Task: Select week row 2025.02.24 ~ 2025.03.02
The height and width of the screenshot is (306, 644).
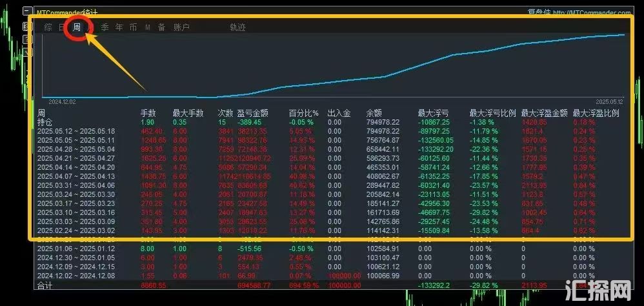Action: pyautogui.click(x=76, y=231)
